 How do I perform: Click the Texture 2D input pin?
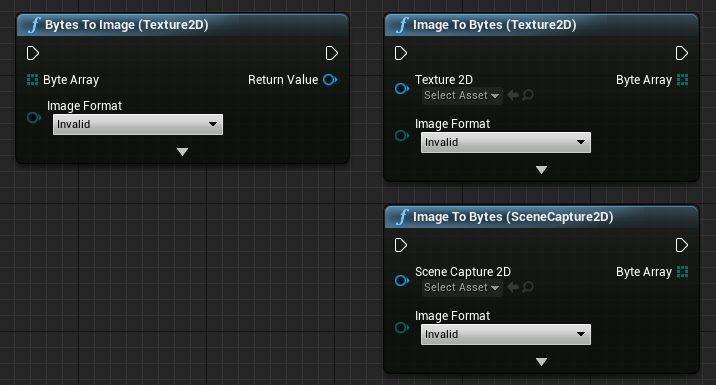(402, 88)
